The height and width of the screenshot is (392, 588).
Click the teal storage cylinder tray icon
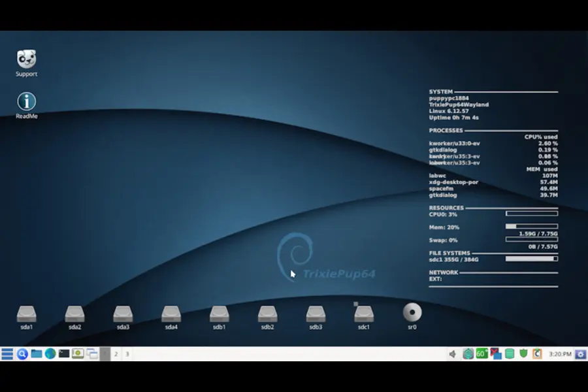tap(509, 353)
